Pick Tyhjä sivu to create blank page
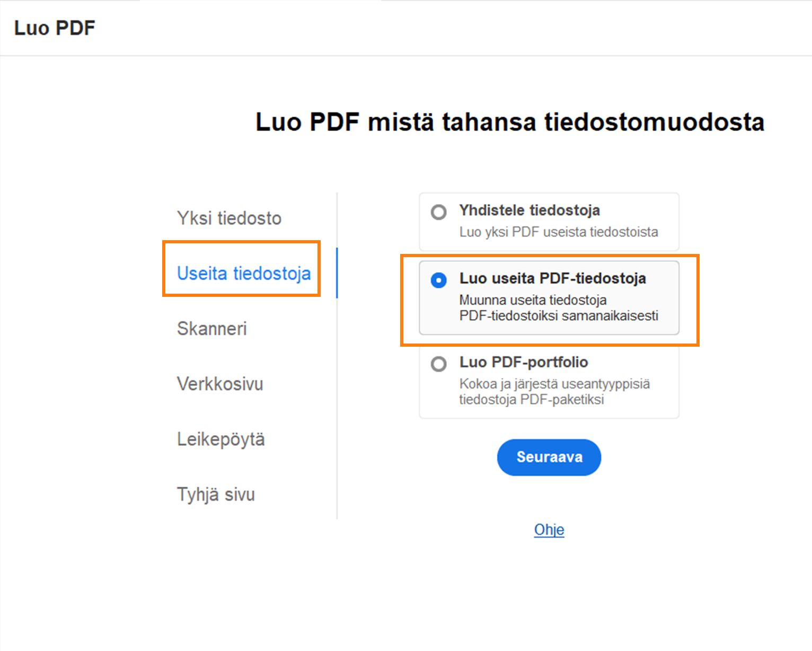Screen dimensions: 812x651 pos(215,494)
